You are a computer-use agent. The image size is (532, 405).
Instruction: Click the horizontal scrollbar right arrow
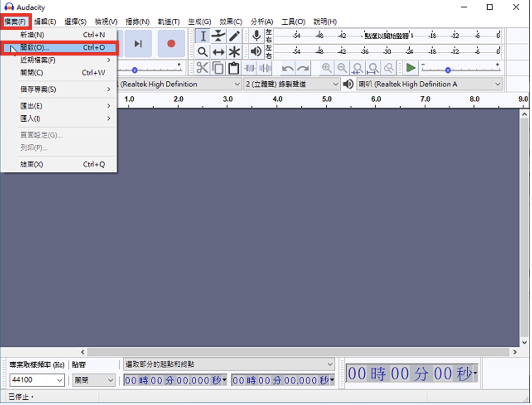(515, 352)
